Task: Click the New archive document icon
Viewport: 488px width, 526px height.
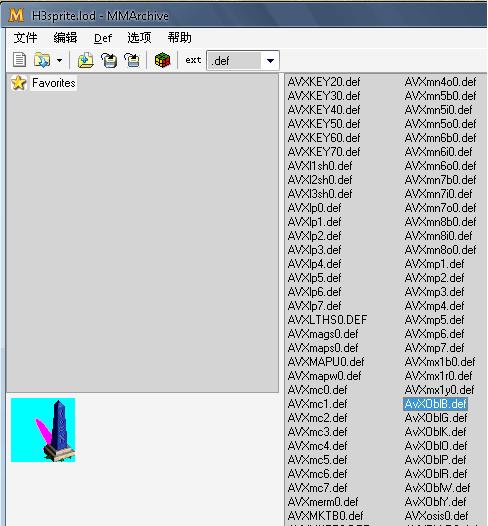Action: coord(19,60)
